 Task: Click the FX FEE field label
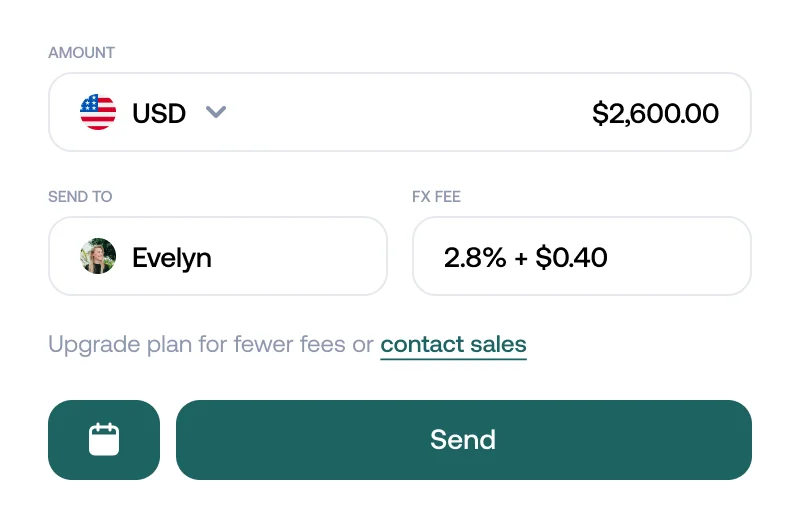(436, 197)
